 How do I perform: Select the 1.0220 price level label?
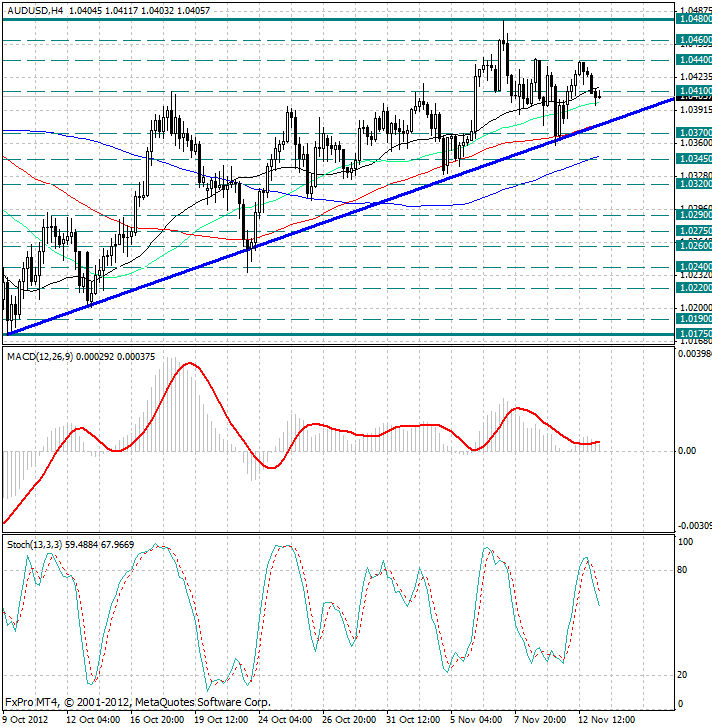[694, 288]
